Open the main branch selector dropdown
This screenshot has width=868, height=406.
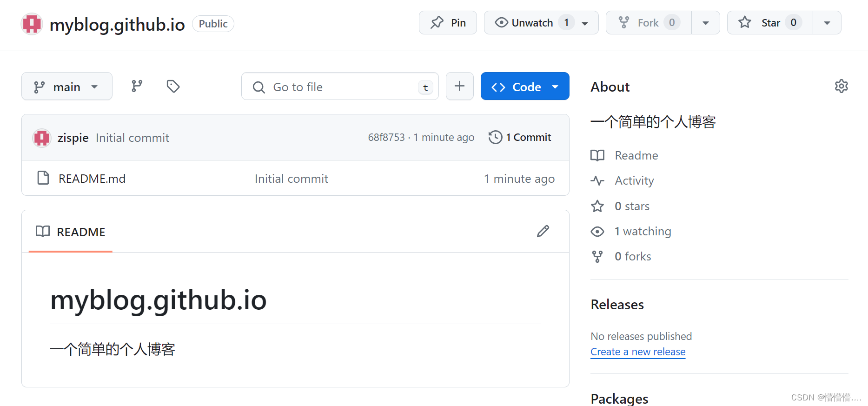pos(67,87)
